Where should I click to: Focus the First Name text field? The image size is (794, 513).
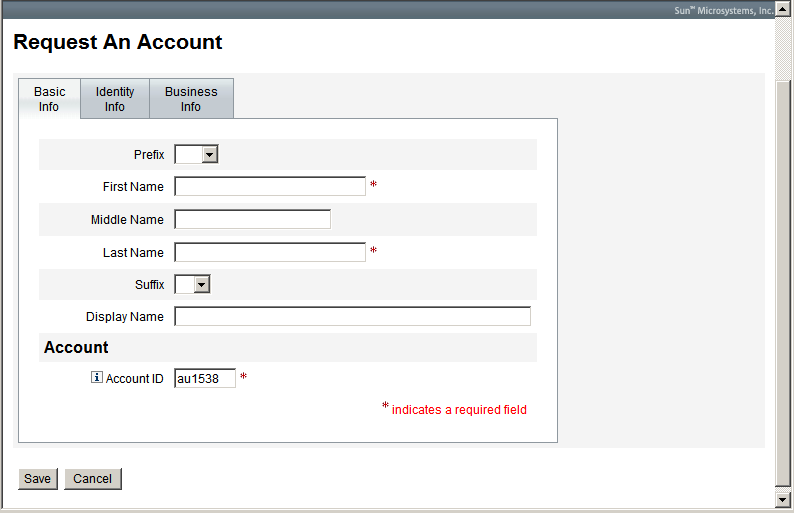click(270, 187)
